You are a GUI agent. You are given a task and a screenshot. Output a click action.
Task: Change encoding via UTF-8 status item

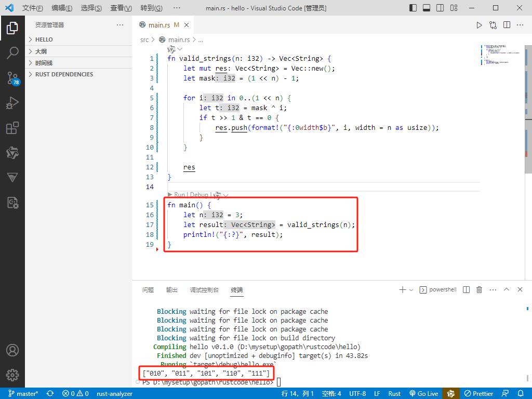(357, 394)
